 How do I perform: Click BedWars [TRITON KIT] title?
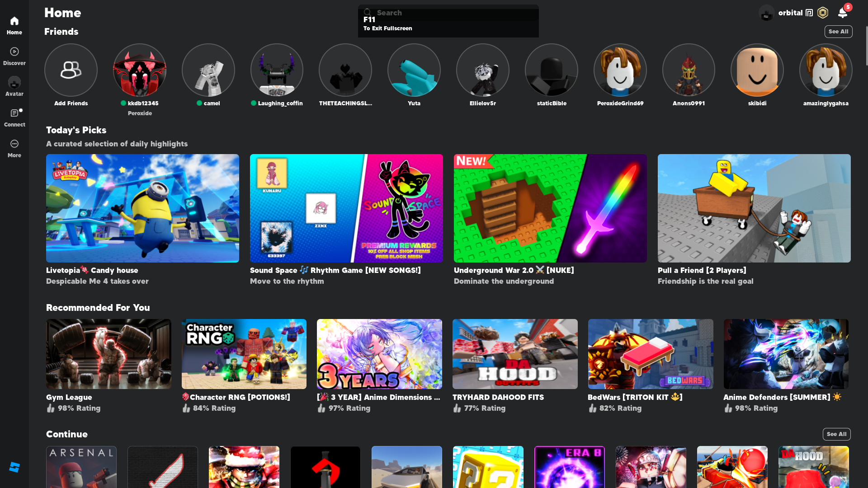tap(635, 397)
